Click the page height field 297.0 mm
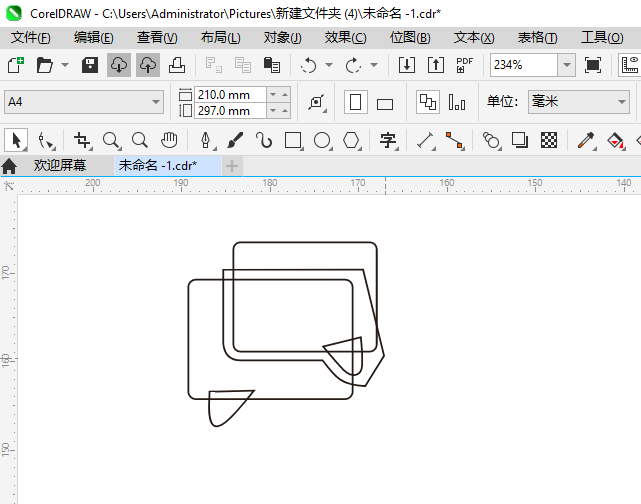This screenshot has width=641, height=504. (230, 111)
